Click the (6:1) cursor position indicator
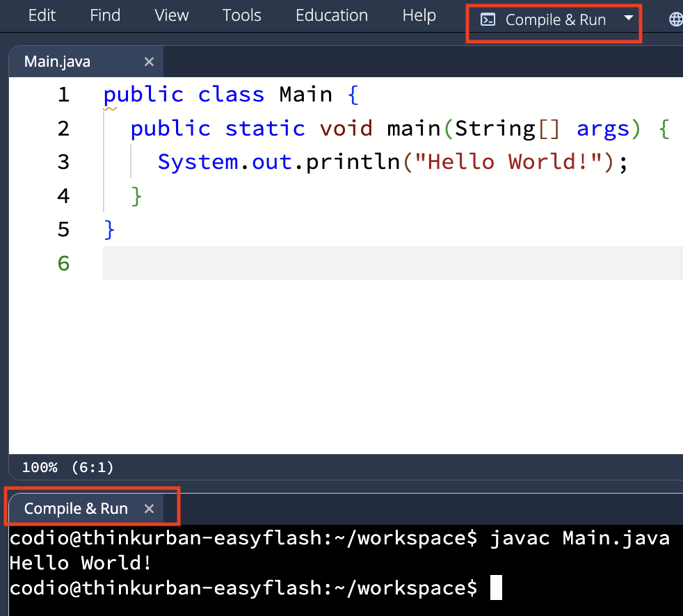This screenshot has height=616, width=683. tap(93, 467)
